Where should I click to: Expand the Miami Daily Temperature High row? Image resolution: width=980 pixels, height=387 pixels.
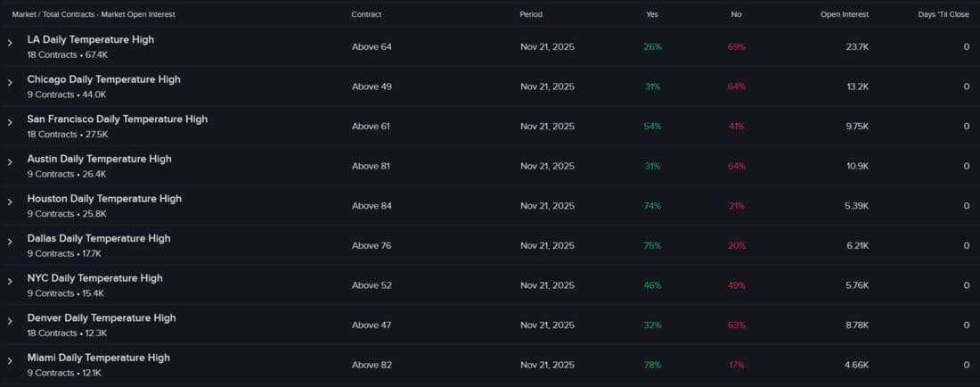[10, 360]
